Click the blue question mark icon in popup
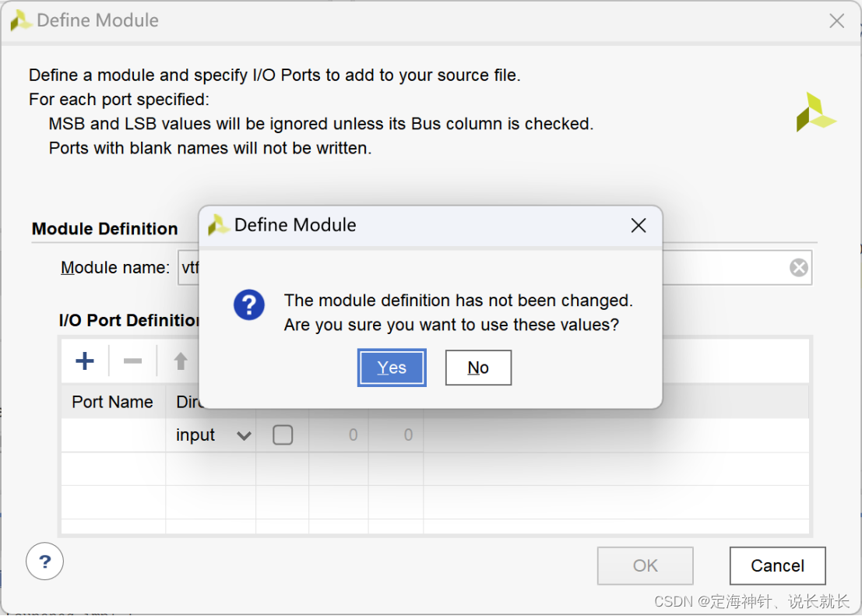This screenshot has width=862, height=616. pyautogui.click(x=249, y=305)
